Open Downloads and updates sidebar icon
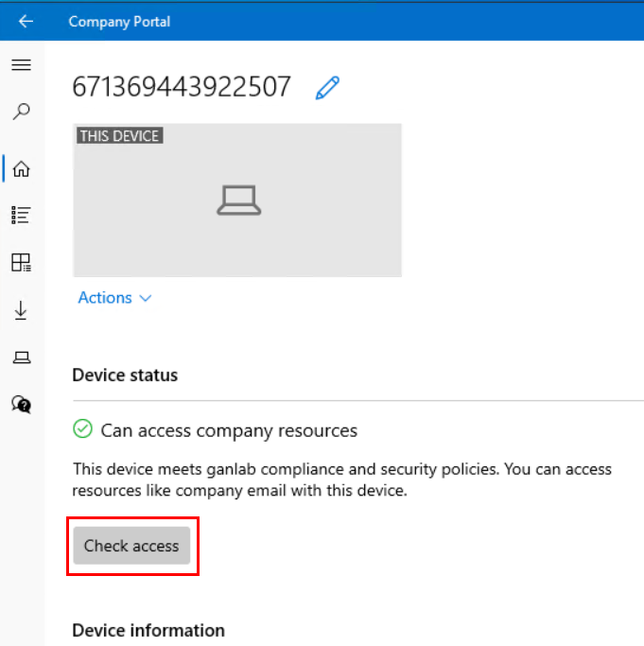Image resolution: width=644 pixels, height=646 pixels. pyautogui.click(x=21, y=310)
